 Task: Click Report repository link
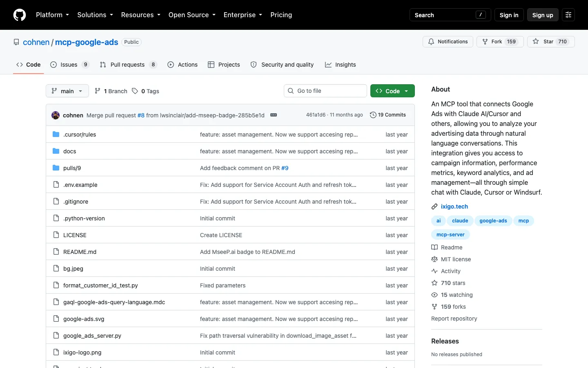point(454,319)
